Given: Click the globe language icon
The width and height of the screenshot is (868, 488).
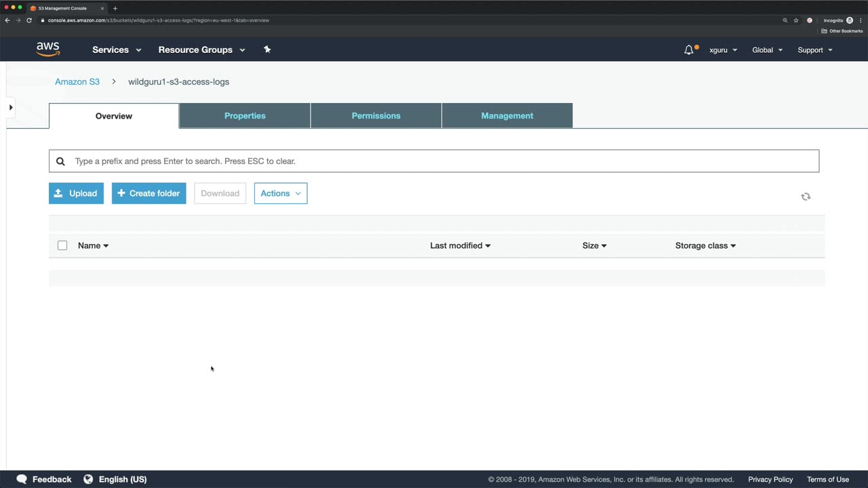Looking at the screenshot, I should (x=88, y=479).
